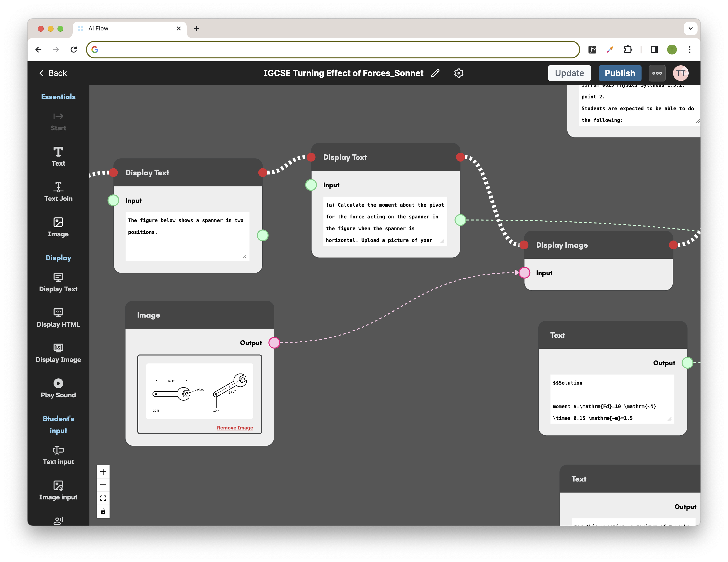Click the spanner text Display Text node's green Input port
The image size is (728, 562).
113,200
